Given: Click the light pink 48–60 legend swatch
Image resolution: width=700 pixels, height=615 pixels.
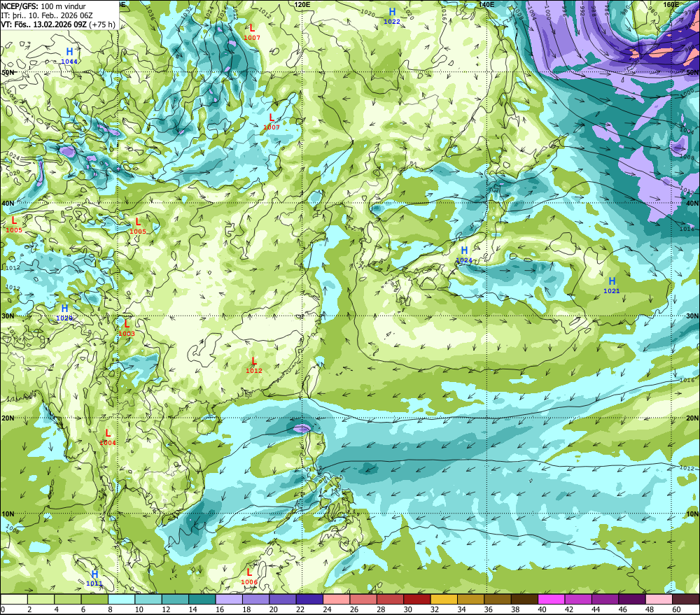Looking at the screenshot, I should (659, 599).
